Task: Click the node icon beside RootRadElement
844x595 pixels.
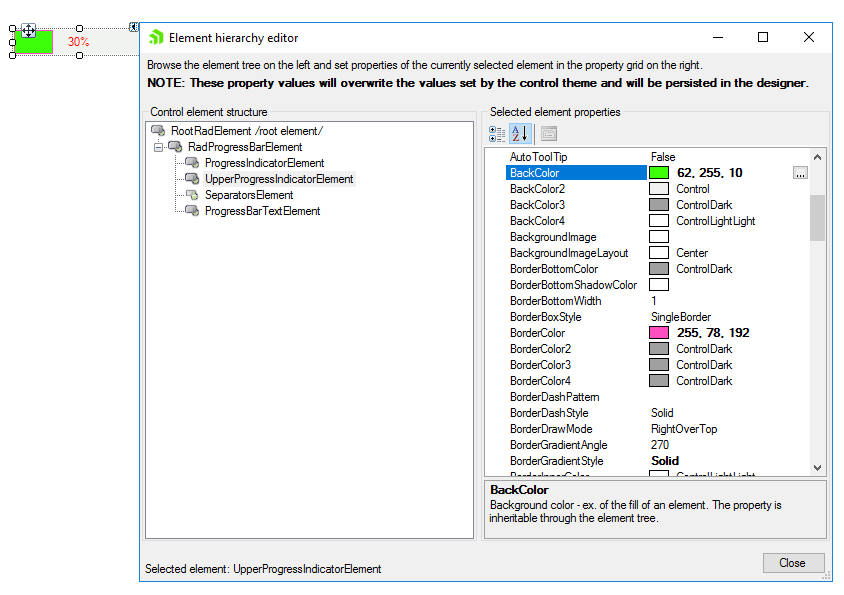Action: point(155,130)
